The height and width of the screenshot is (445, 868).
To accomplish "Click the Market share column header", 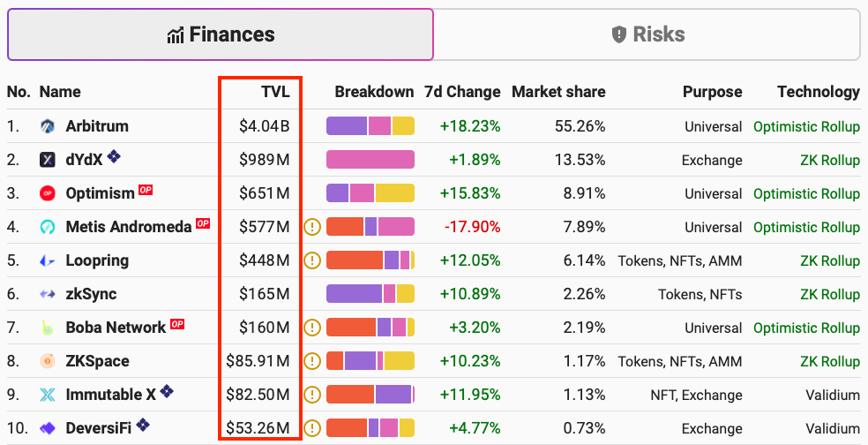I will [558, 92].
